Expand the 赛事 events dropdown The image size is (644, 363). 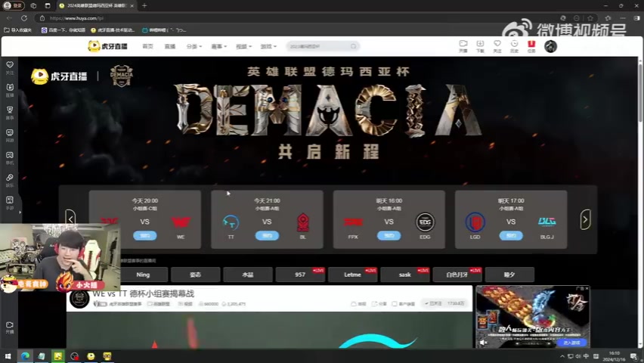[218, 46]
